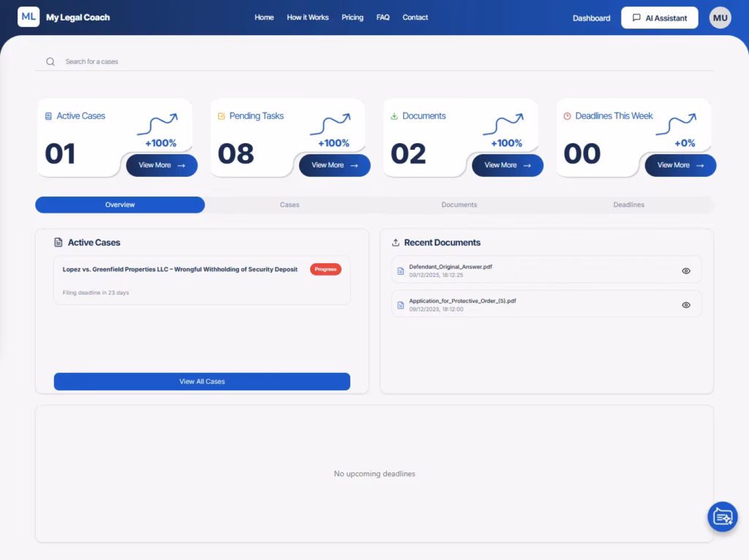Click the ML logo icon
The height and width of the screenshot is (560, 749).
coord(29,17)
